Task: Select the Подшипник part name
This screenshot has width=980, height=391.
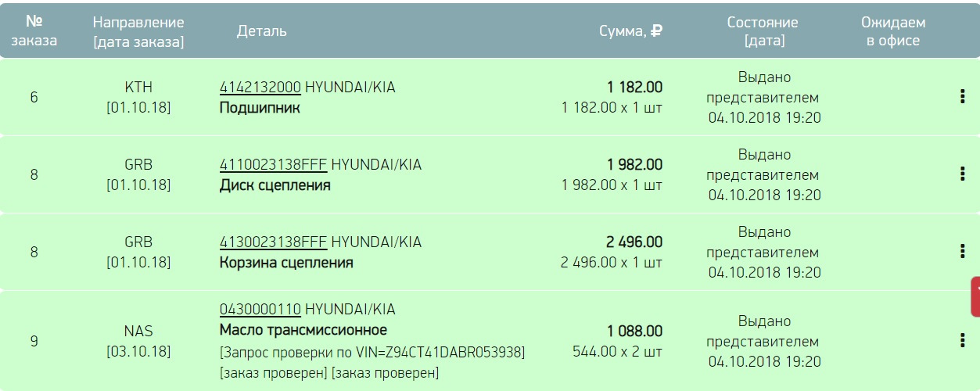Action: (x=260, y=108)
